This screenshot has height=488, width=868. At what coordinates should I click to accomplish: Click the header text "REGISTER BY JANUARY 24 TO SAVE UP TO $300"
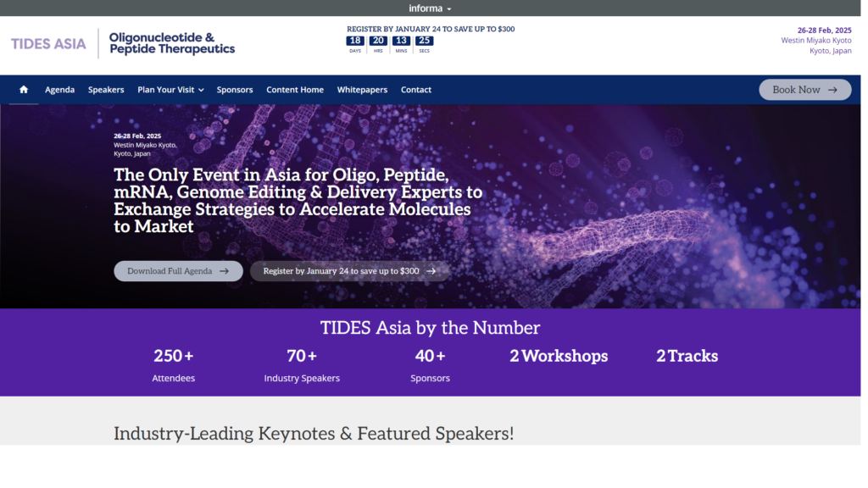(431, 29)
